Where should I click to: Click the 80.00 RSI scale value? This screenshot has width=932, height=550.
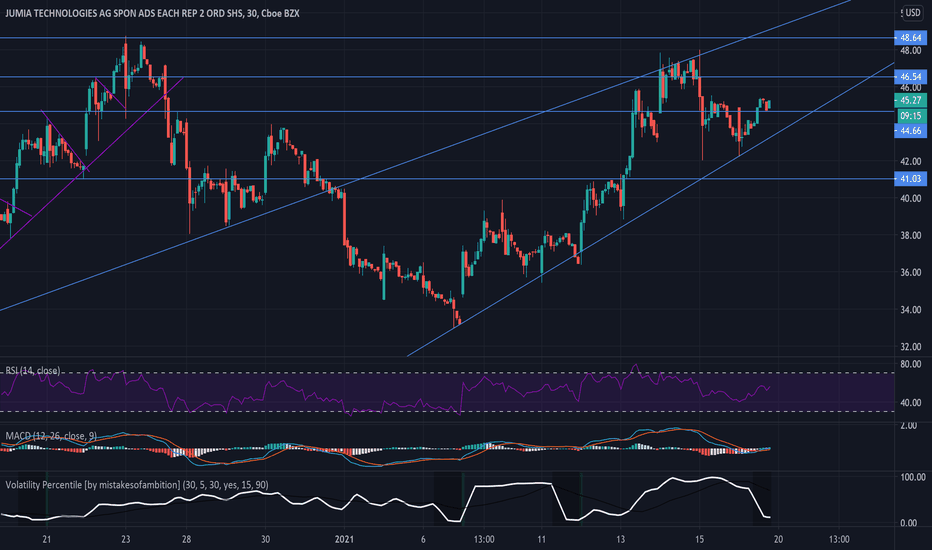(x=910, y=364)
